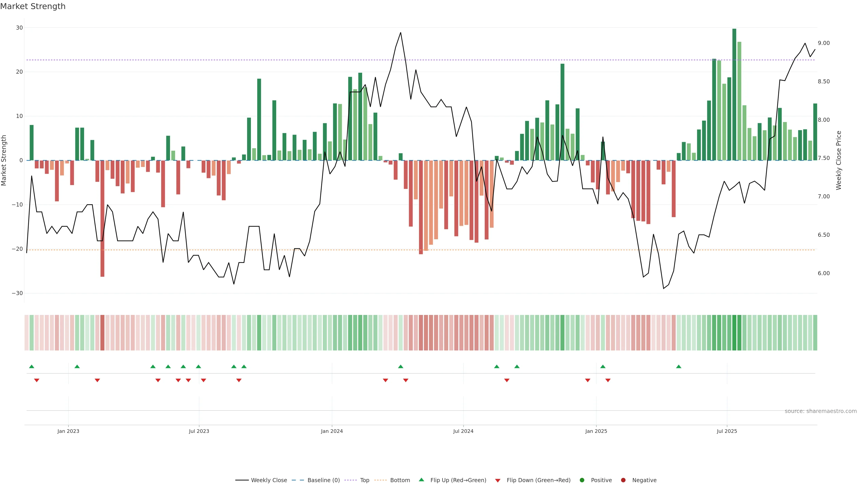
Task: Click the Jul 2025 x-axis label
Action: (x=727, y=431)
